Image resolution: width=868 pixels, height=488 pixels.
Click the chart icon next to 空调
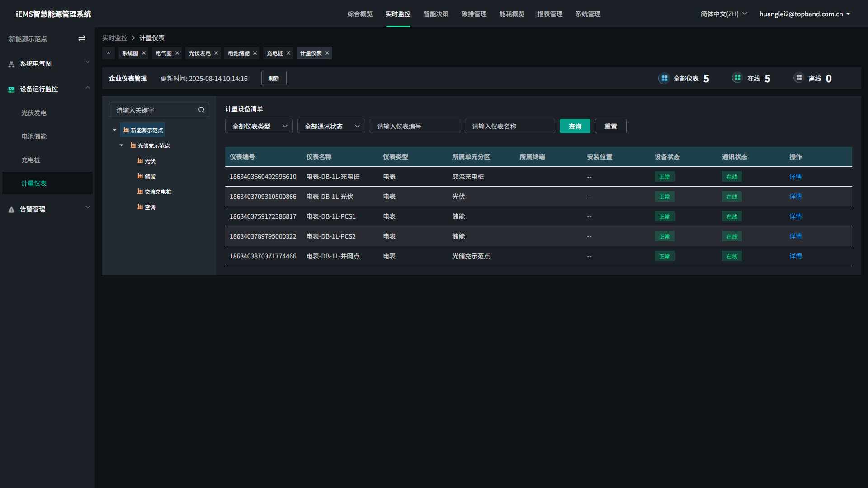[139, 206]
